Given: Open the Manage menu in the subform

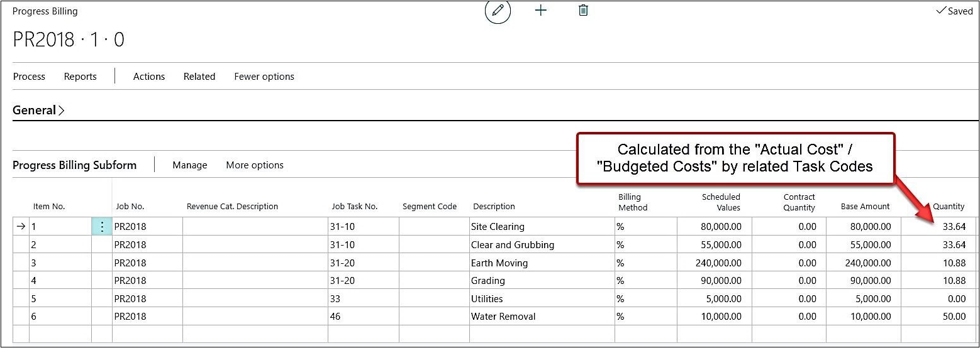Looking at the screenshot, I should point(189,165).
